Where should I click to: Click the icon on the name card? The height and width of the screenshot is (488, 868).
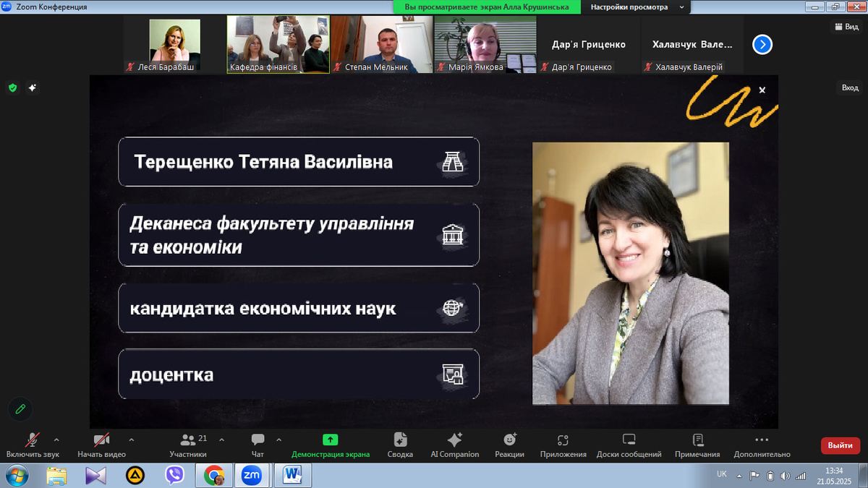click(x=453, y=162)
